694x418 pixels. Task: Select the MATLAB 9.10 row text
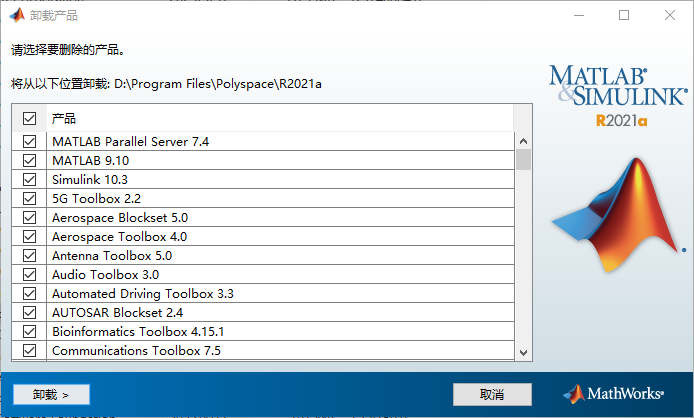click(91, 160)
